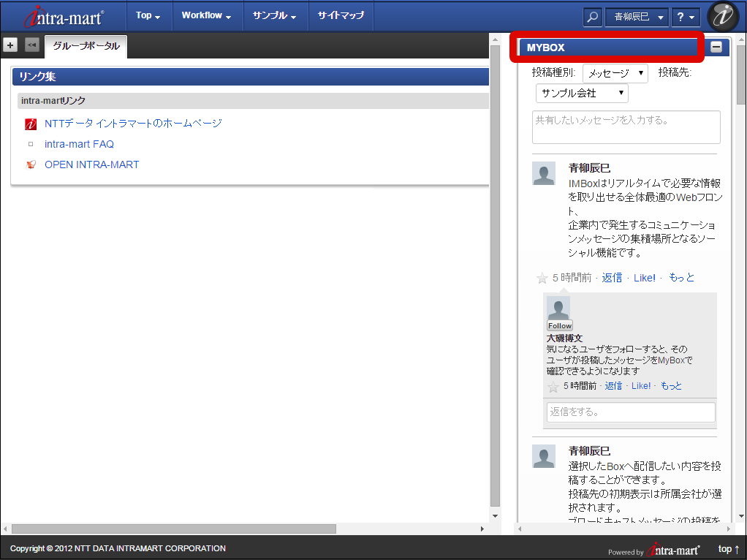Click the double-arrow tab scroll left icon
The height and width of the screenshot is (560, 747).
tap(31, 45)
